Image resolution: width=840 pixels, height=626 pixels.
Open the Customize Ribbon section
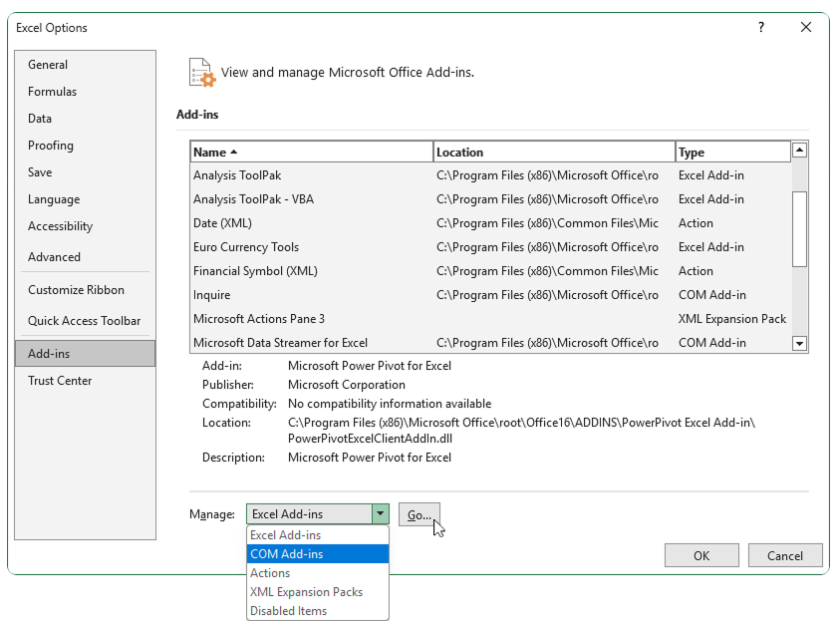point(85,289)
